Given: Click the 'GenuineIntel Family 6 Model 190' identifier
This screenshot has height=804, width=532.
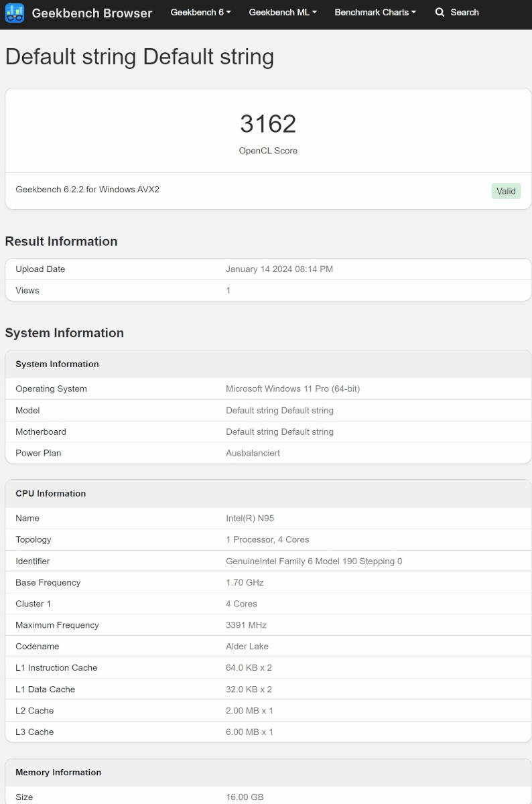Looking at the screenshot, I should [314, 561].
